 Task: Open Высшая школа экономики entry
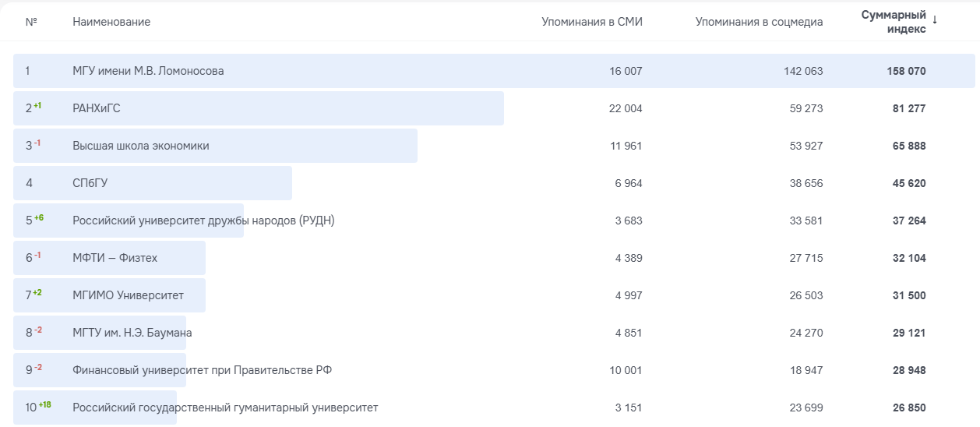click(140, 146)
